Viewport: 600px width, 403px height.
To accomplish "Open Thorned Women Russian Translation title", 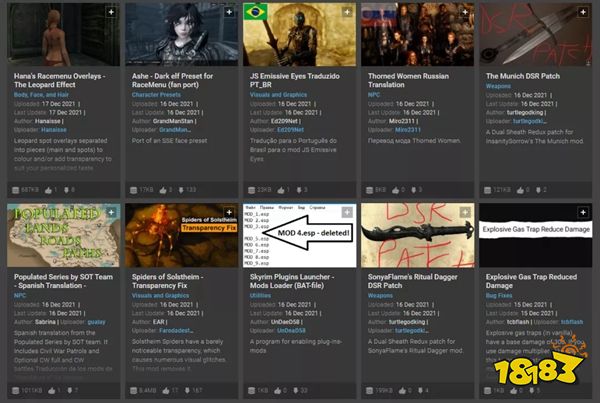I will coord(408,80).
